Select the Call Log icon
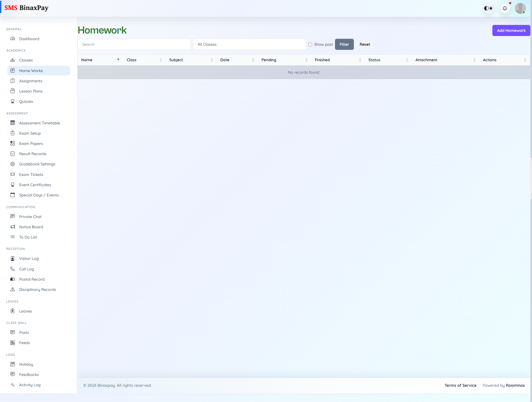The height and width of the screenshot is (402, 532). (13, 269)
